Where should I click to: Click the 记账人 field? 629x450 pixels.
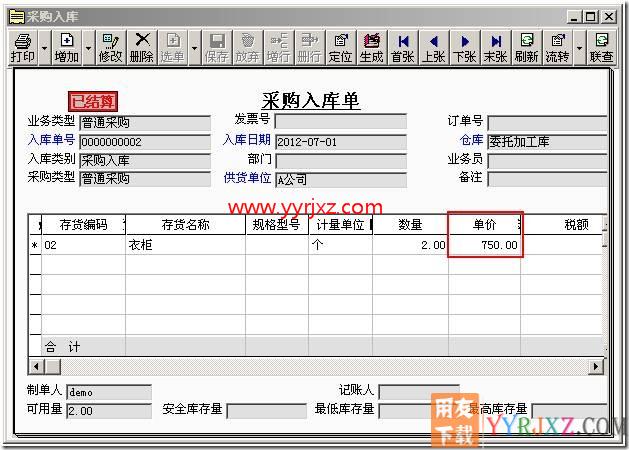tap(419, 392)
